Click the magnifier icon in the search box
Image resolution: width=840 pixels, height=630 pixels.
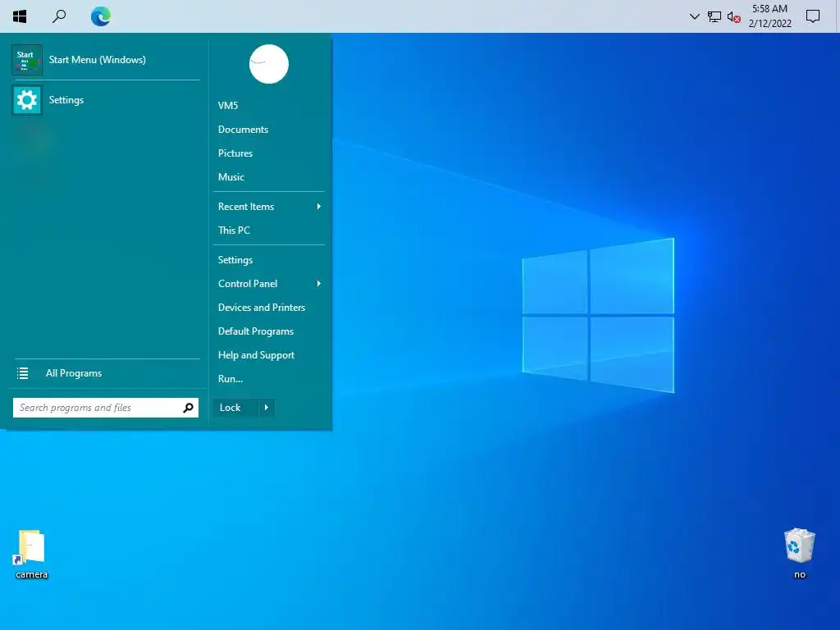point(188,408)
